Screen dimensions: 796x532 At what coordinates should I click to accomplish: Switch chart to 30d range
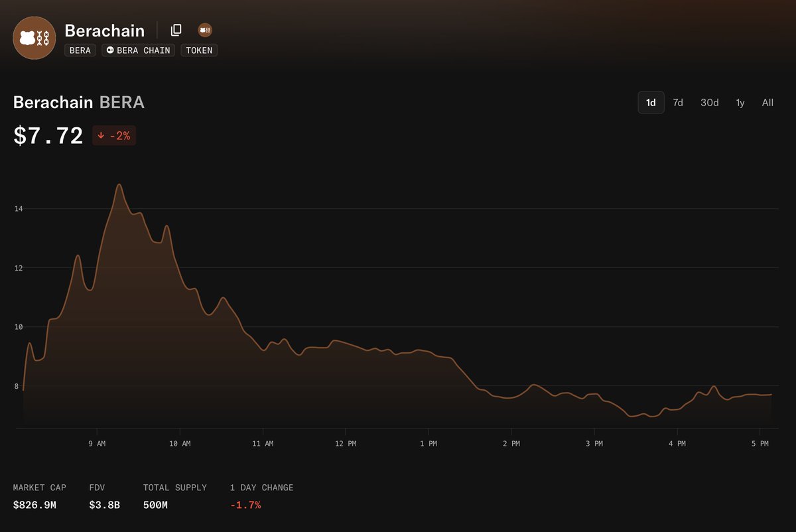click(710, 103)
